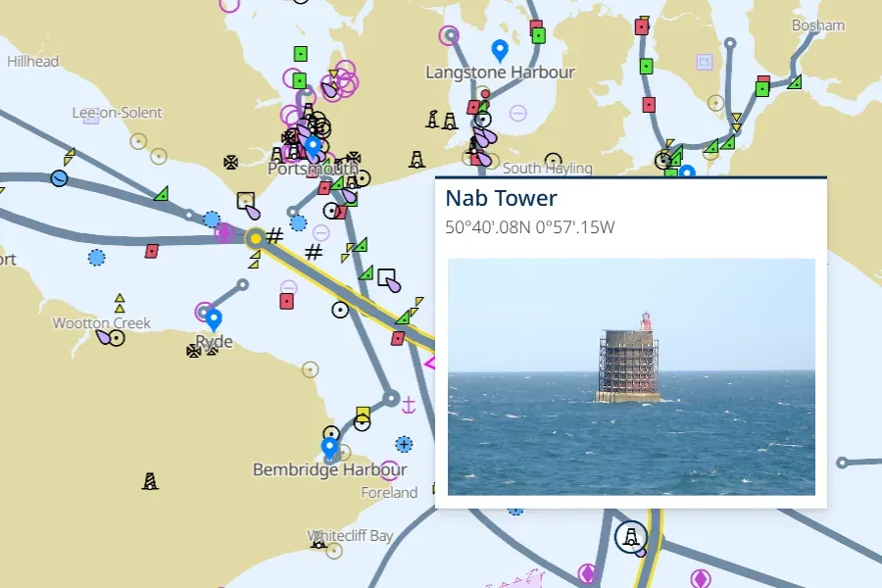Viewport: 882px width, 588px height.
Task: Click the Nab Tower popup title
Action: coord(501,198)
